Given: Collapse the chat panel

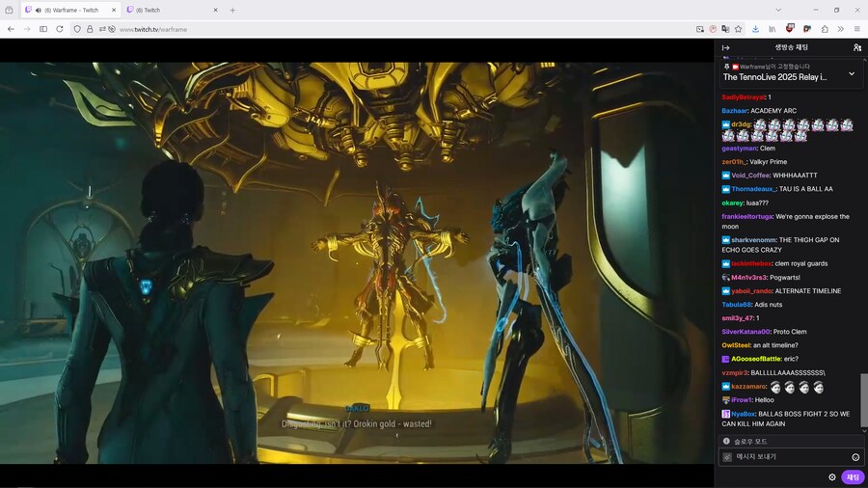Looking at the screenshot, I should pos(725,47).
